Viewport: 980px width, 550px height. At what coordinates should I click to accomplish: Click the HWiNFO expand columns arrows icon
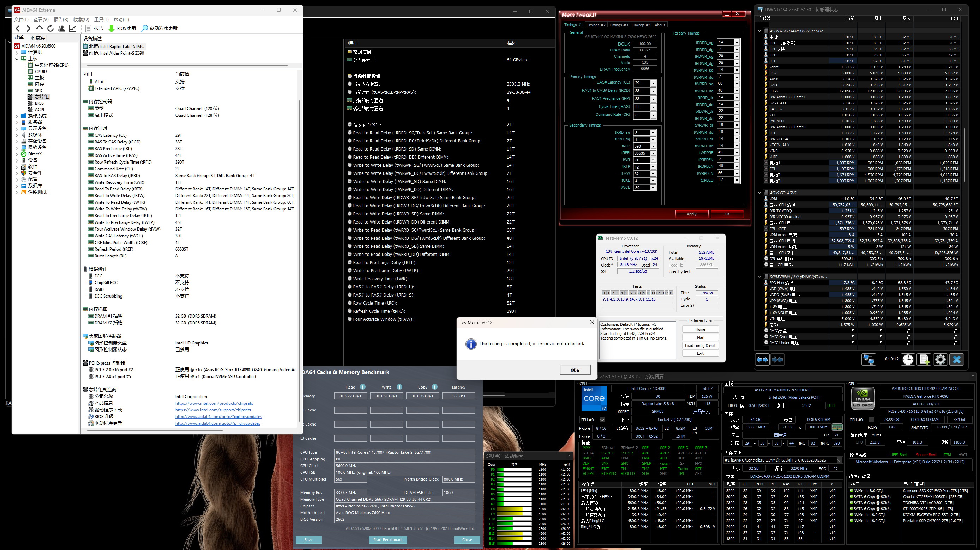point(762,360)
